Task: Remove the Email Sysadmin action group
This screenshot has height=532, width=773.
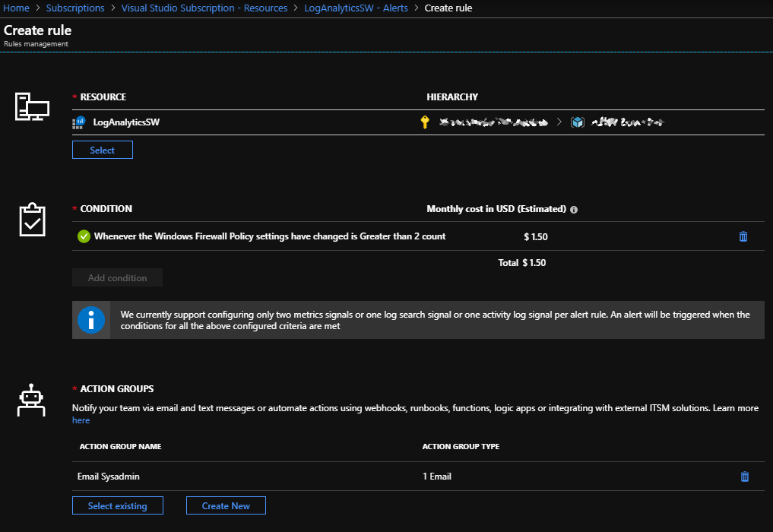Action: point(744,477)
